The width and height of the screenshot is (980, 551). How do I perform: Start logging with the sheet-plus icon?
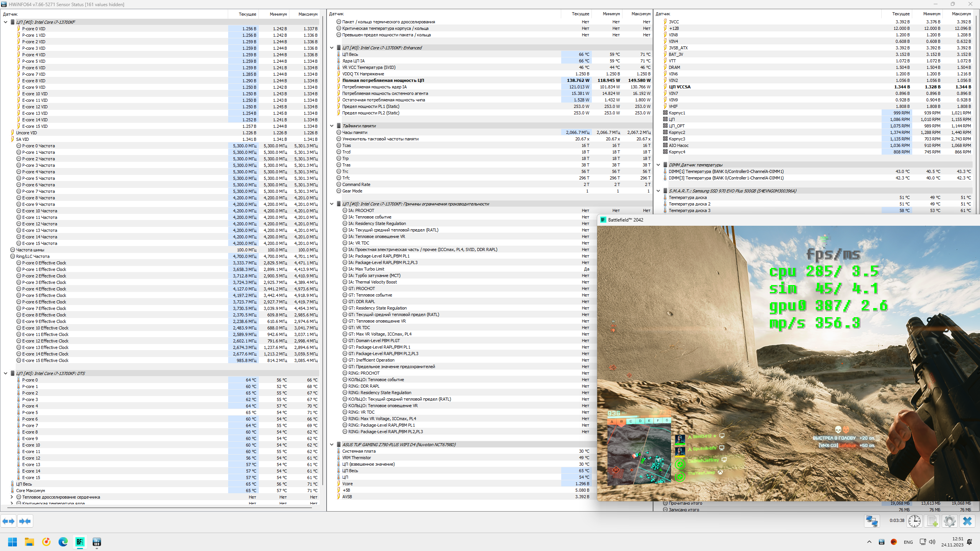932,521
